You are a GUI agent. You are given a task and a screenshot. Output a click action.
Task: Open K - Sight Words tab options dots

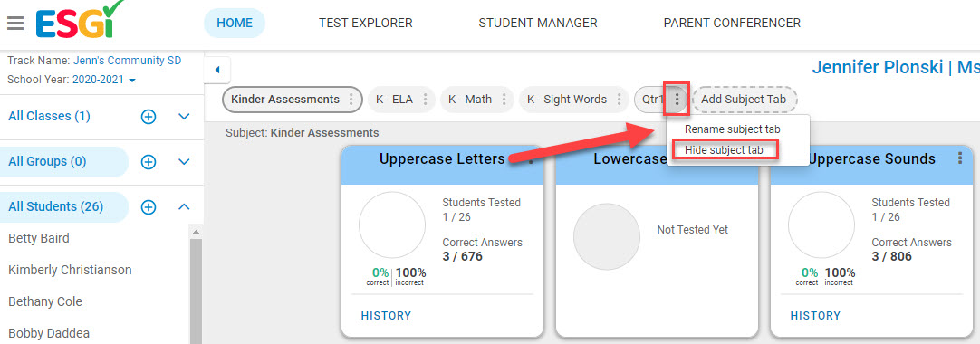tap(620, 100)
